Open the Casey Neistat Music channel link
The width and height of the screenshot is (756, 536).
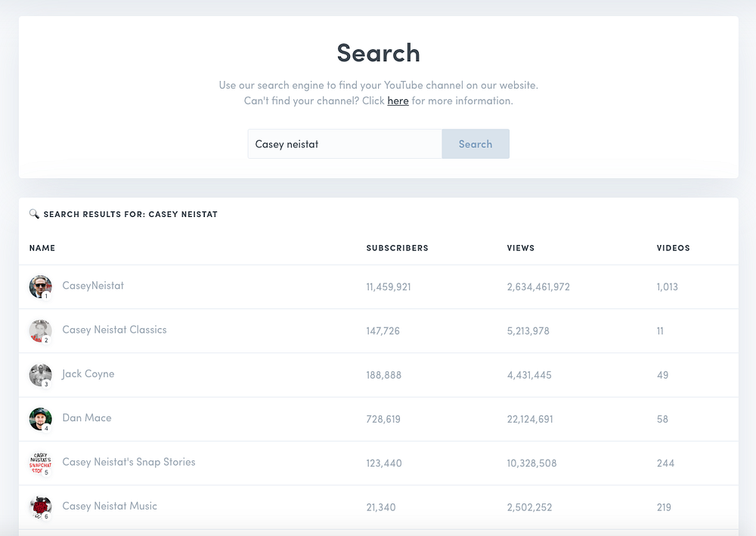tap(110, 506)
